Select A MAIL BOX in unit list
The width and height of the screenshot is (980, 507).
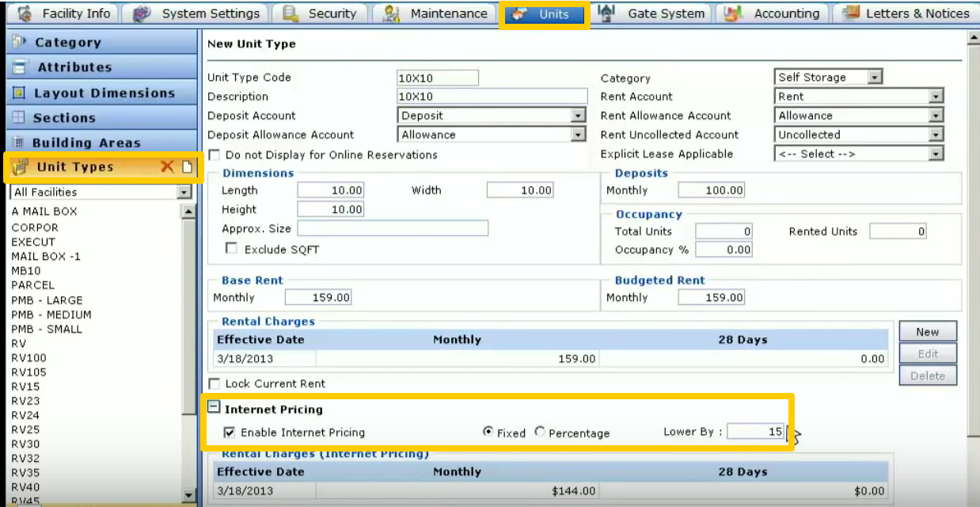click(x=44, y=212)
